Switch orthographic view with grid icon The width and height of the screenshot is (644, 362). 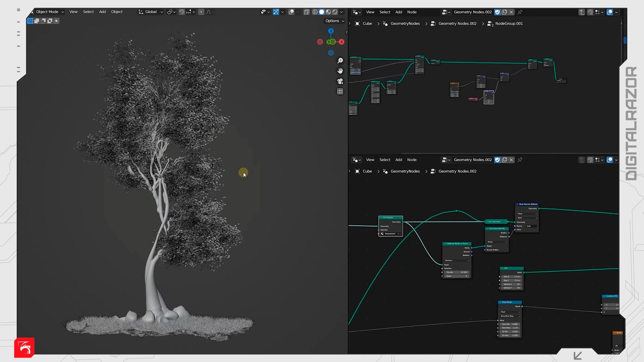[340, 92]
